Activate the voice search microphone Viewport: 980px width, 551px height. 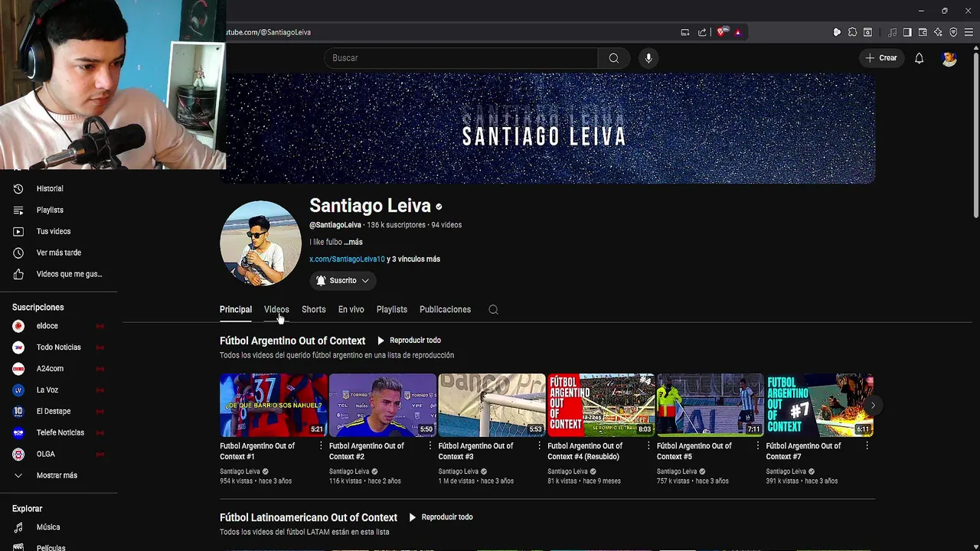point(648,58)
